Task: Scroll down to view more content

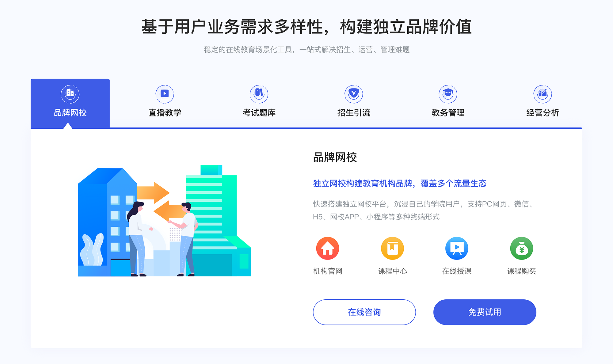Action: [x=306, y=355]
